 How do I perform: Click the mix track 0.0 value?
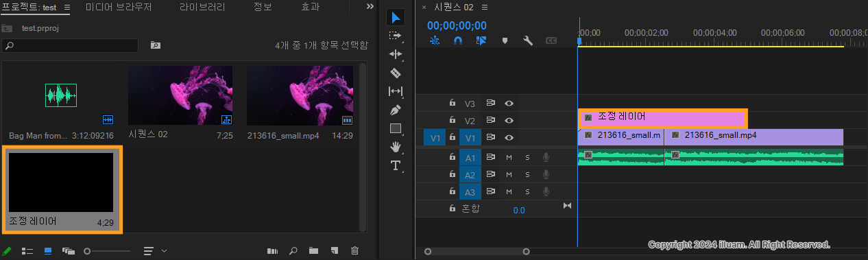pyautogui.click(x=519, y=210)
